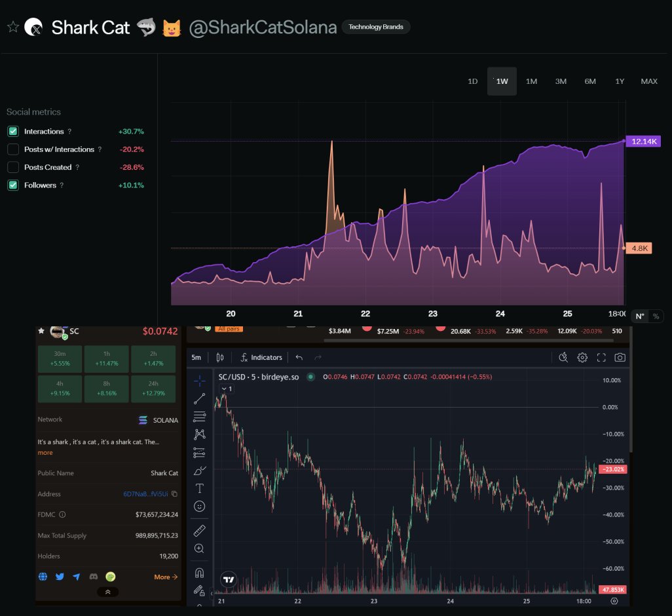Switch chart scale to N° mode
This screenshot has width=672, height=616.
(640, 317)
